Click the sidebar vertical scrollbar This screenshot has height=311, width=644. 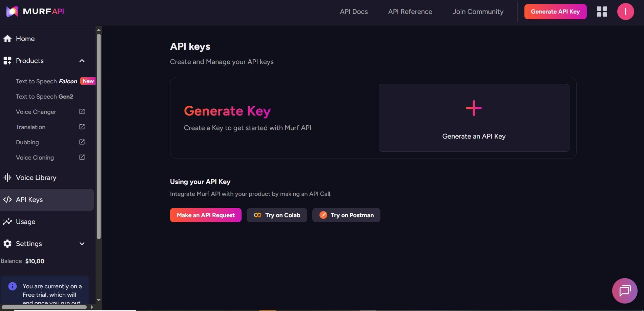tap(99, 136)
